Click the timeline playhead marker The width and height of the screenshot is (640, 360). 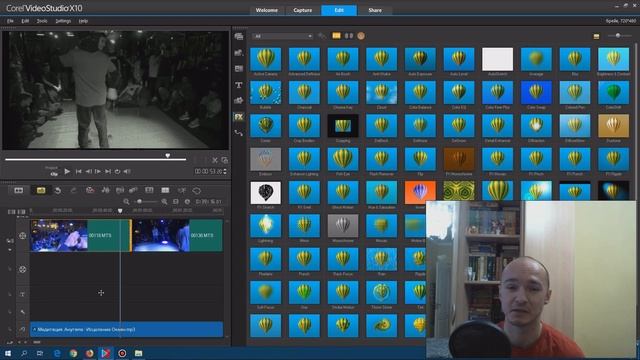pos(120,211)
